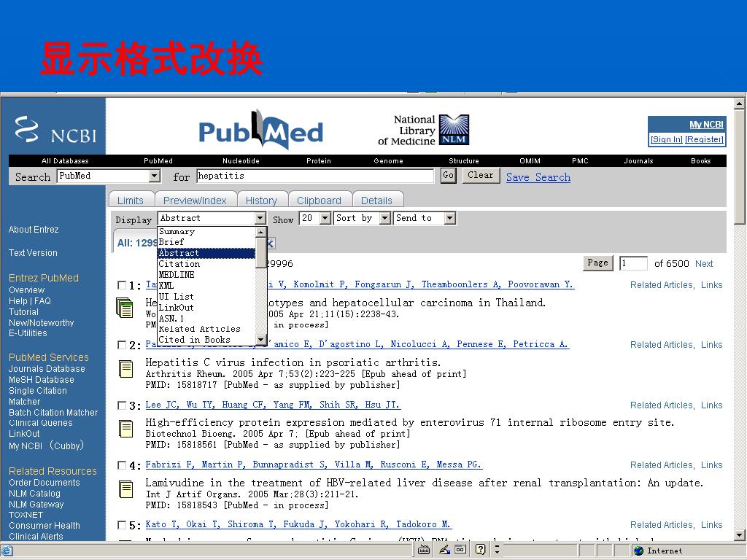Open the Sort by dropdown
Viewport: 747px width, 560px height.
click(x=385, y=218)
